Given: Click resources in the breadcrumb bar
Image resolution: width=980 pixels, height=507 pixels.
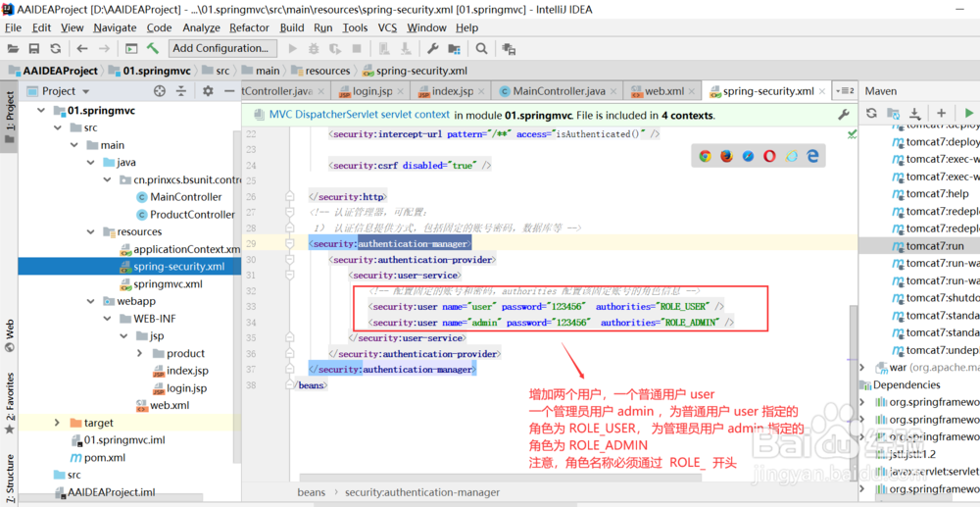Looking at the screenshot, I should [x=328, y=71].
